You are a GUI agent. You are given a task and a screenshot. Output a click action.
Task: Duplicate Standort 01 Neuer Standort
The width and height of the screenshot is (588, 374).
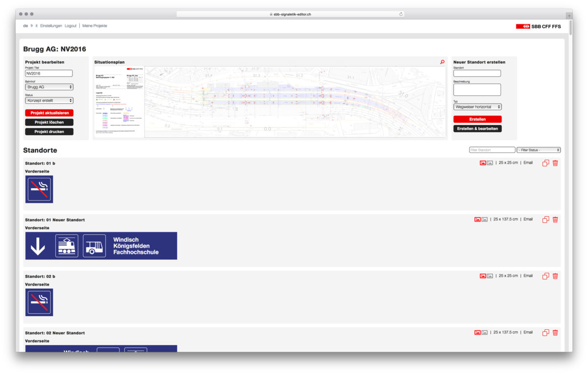pyautogui.click(x=545, y=220)
